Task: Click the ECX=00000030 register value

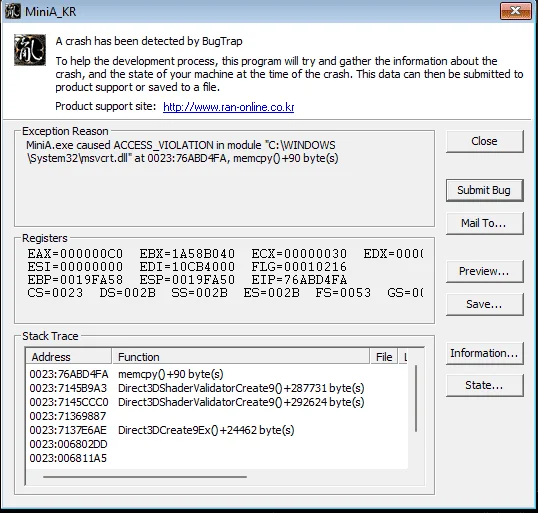Action: point(299,254)
